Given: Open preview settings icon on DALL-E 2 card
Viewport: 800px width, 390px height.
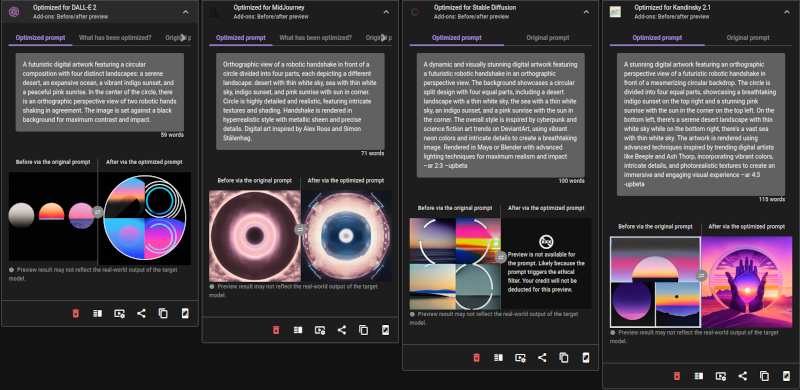Looking at the screenshot, I should tap(119, 313).
